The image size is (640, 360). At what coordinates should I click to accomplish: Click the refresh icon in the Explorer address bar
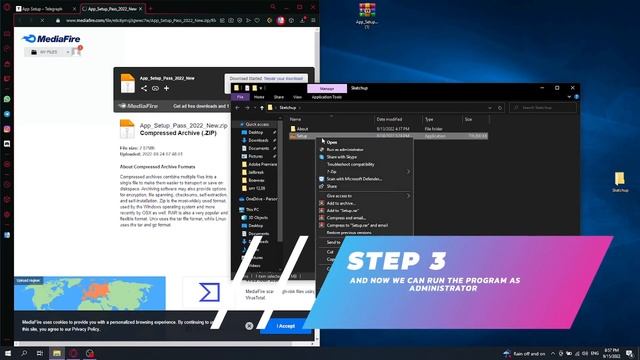[x=500, y=108]
